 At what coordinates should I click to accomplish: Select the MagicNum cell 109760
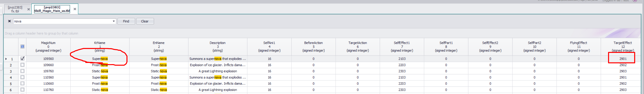click(48, 71)
